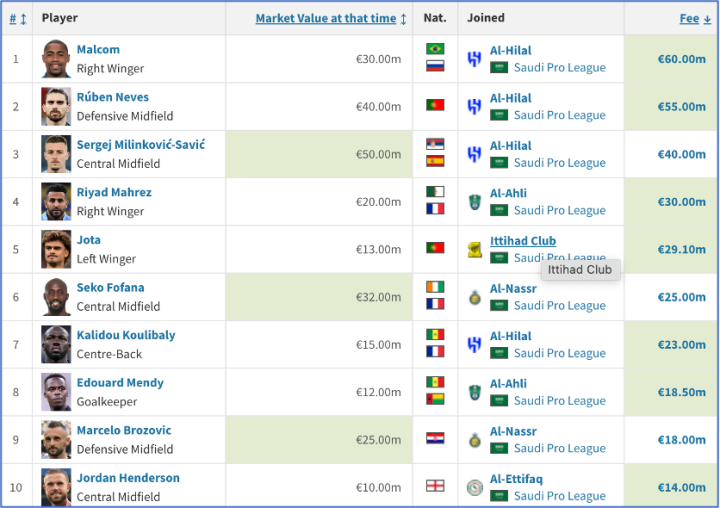
Task: Click Al-Ahli club crest beside Riyad Mahrez
Action: coord(474,202)
